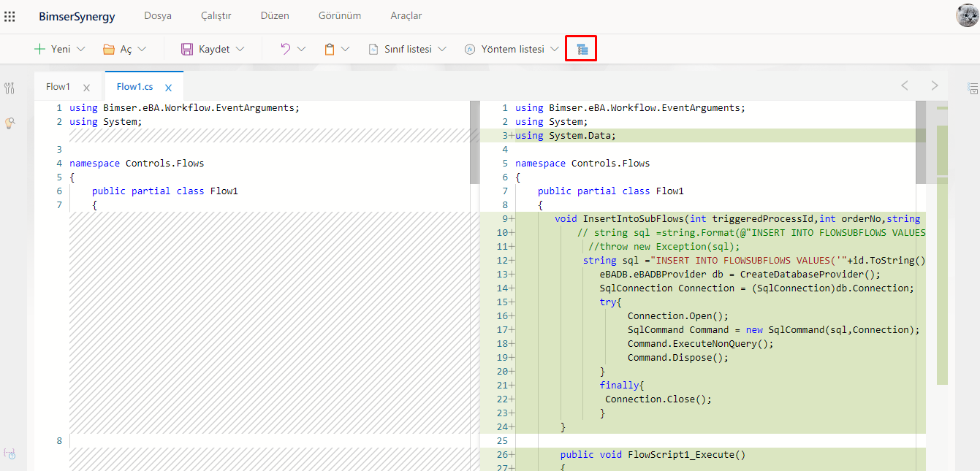Expand the Yeni dropdown arrow

(x=81, y=49)
